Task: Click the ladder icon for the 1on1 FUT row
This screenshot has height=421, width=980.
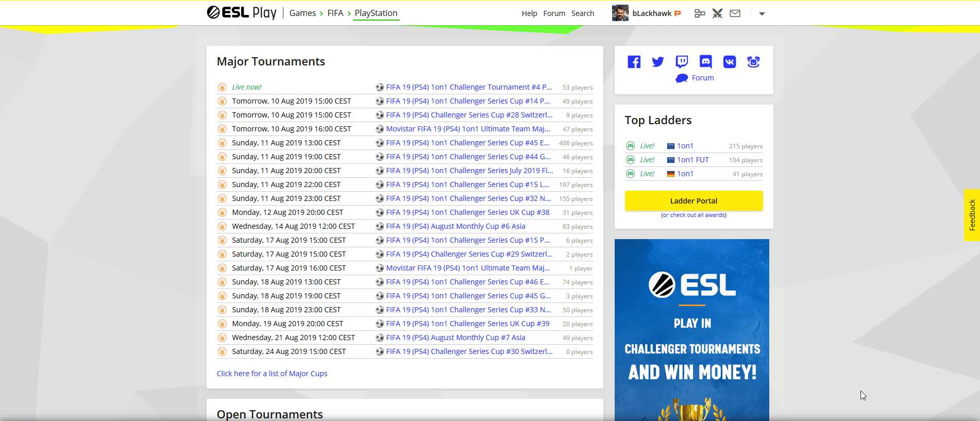Action: pos(630,160)
